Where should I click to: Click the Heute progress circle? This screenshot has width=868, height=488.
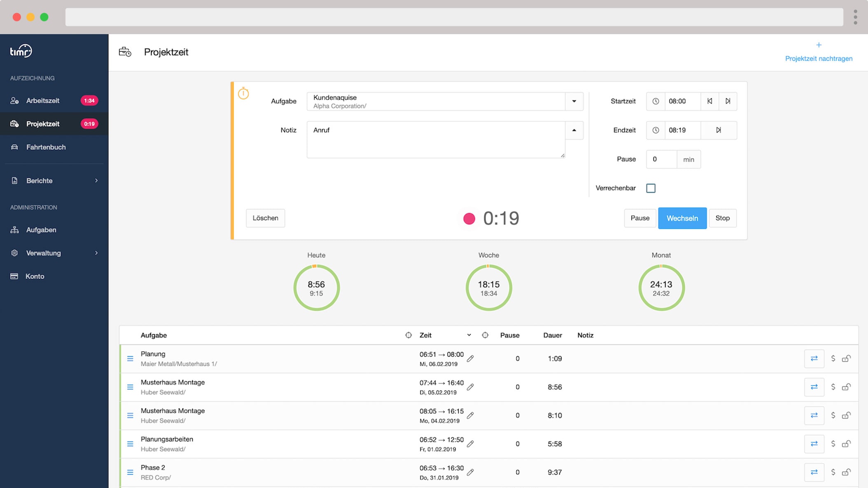click(x=316, y=288)
